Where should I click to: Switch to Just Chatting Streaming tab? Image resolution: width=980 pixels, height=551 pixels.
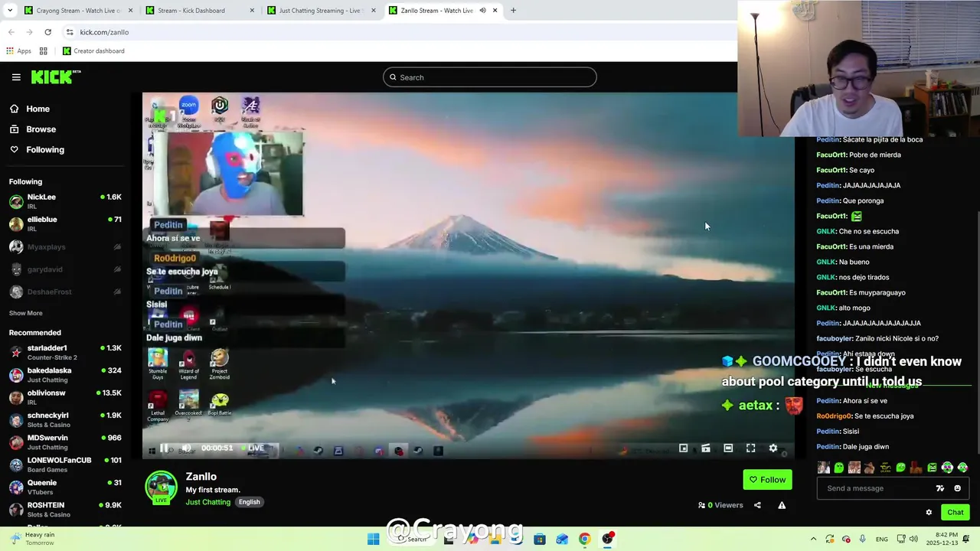click(x=320, y=11)
